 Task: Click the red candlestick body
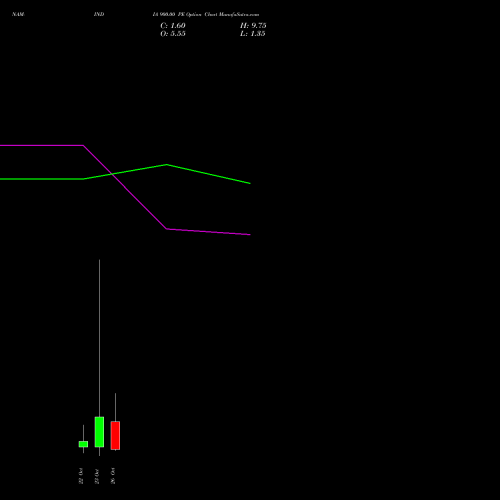click(x=115, y=435)
